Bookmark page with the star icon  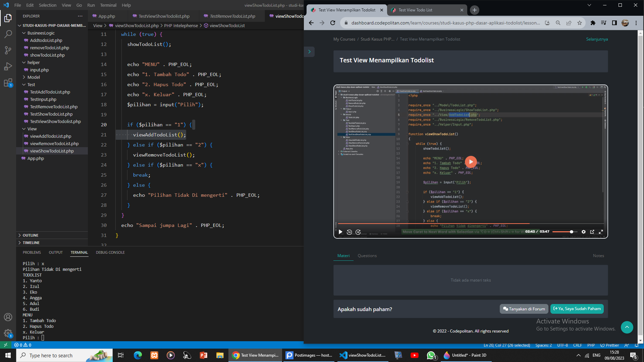[580, 23]
